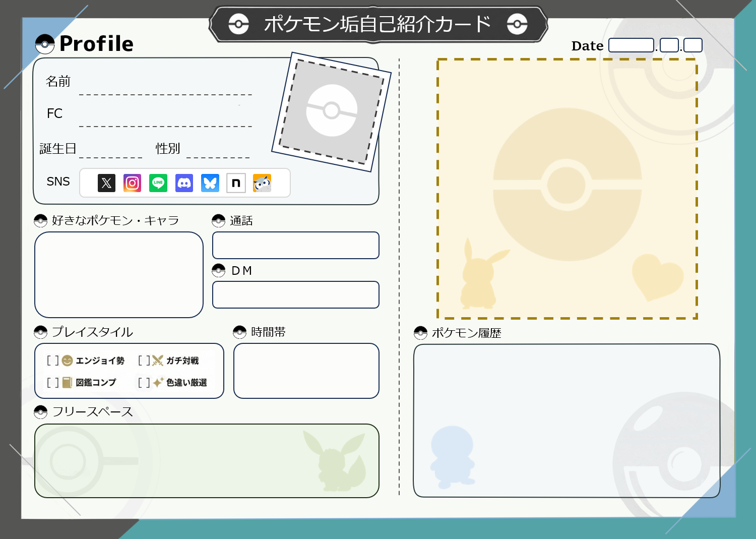Click the Poké Ball beside フリースペース
Screen dimensions: 756x539
tap(40, 412)
